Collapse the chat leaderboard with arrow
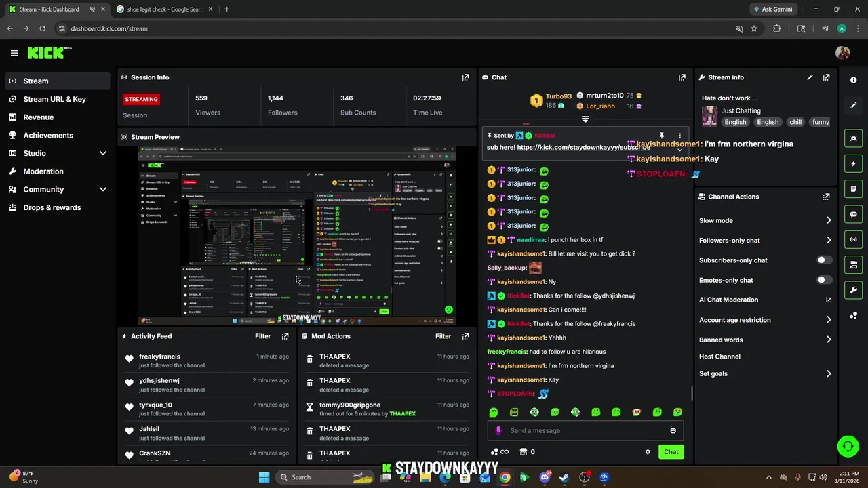Viewport: 868px width, 488px height. point(585,119)
